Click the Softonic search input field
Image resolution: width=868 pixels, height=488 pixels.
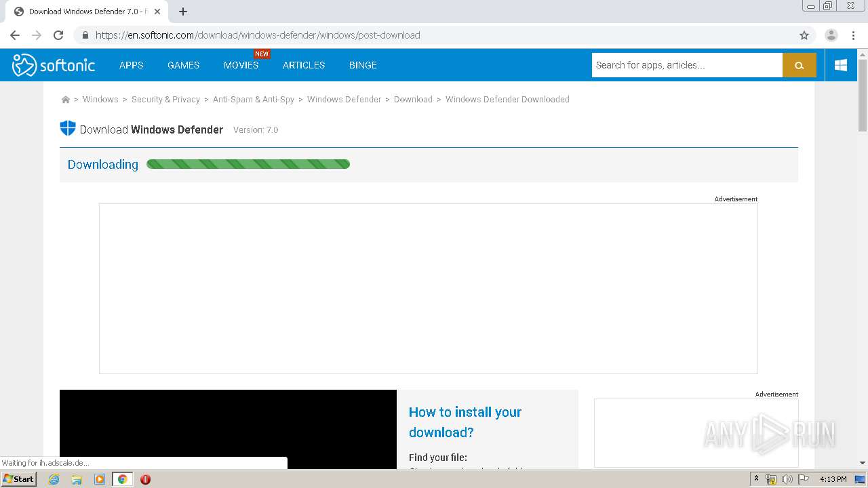pos(687,65)
